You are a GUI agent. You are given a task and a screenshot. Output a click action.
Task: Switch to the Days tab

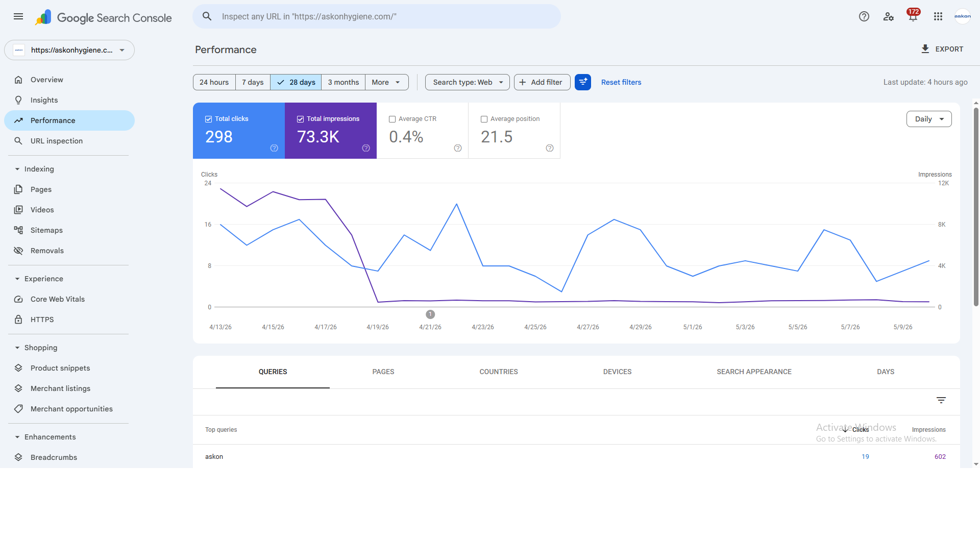[x=886, y=372]
